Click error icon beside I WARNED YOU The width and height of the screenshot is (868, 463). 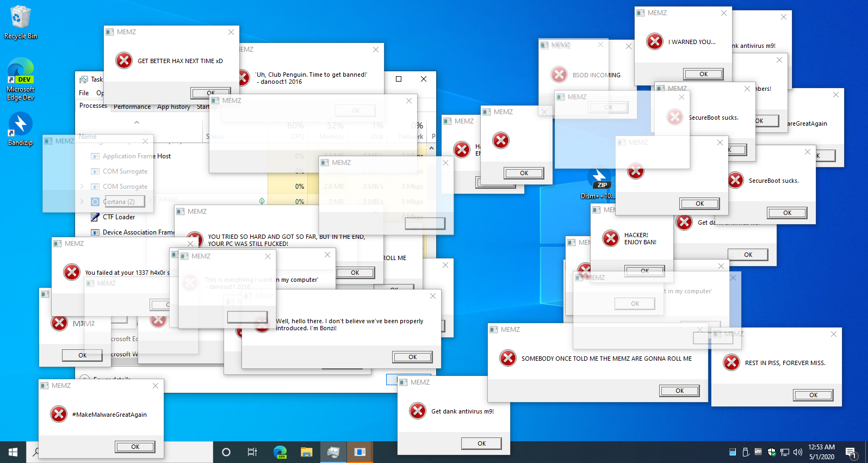point(655,41)
